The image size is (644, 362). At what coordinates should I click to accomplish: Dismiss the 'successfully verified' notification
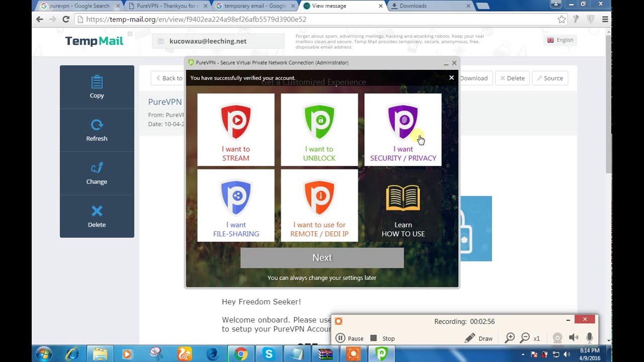pyautogui.click(x=451, y=77)
